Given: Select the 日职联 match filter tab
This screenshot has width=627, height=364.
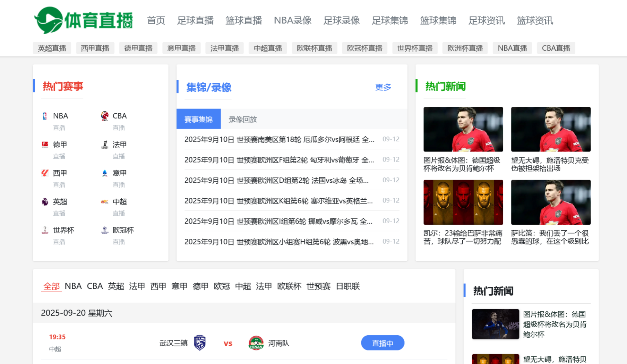Looking at the screenshot, I should [x=348, y=286].
